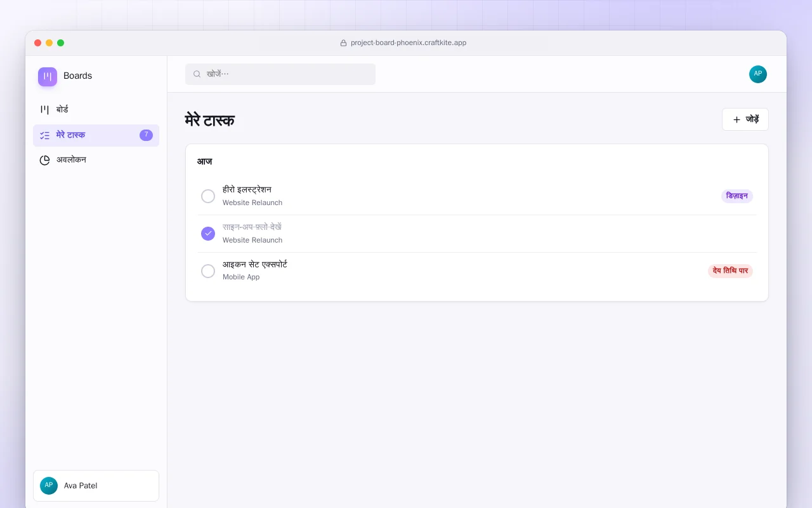
Task: Click the मेरे टास्क checklist icon
Action: click(44, 135)
